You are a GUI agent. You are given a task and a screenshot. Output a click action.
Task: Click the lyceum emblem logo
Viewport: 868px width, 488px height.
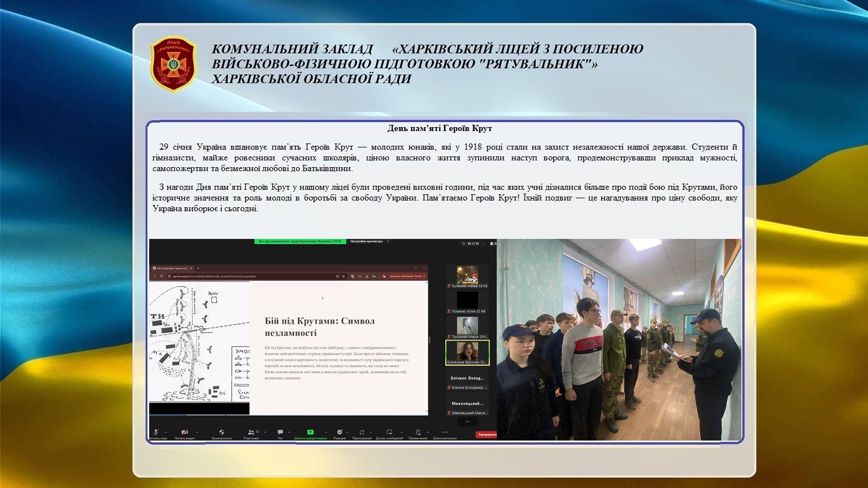[173, 64]
